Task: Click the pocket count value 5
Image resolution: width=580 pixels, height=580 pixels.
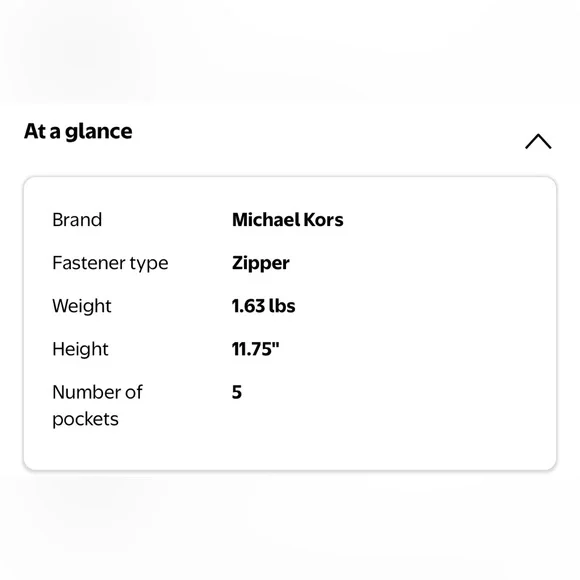Action: click(x=237, y=392)
